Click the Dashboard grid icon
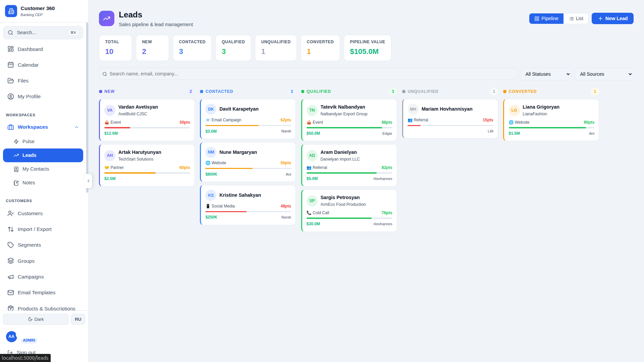The width and height of the screenshot is (644, 362). coord(11,49)
